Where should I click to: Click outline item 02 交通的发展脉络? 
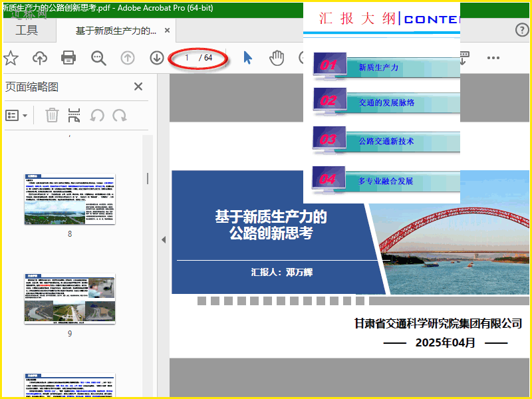coord(386,102)
